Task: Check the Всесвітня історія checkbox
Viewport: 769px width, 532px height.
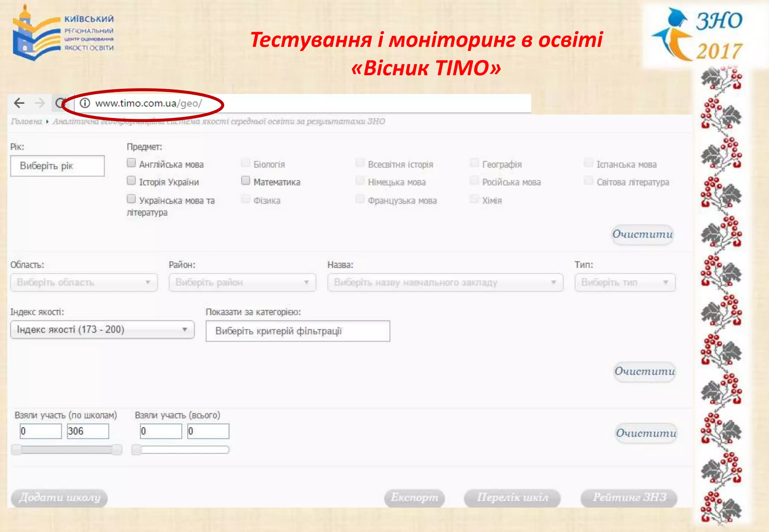Action: pos(360,162)
